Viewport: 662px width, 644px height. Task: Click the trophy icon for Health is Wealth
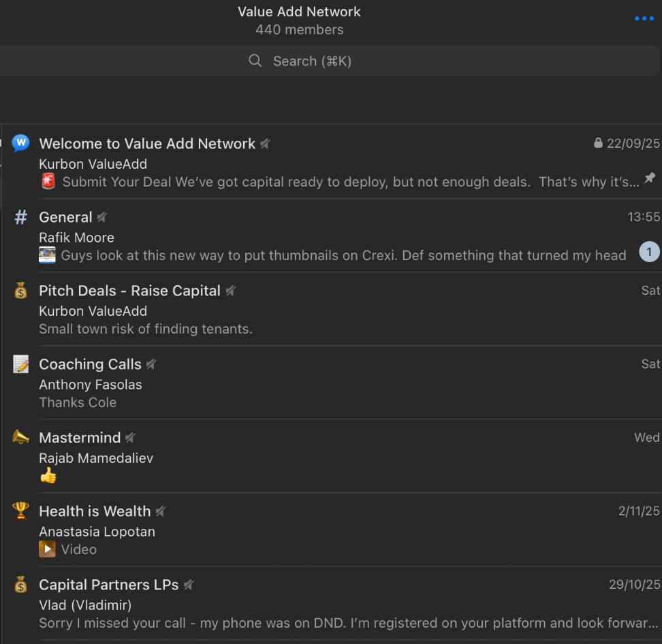(20, 510)
